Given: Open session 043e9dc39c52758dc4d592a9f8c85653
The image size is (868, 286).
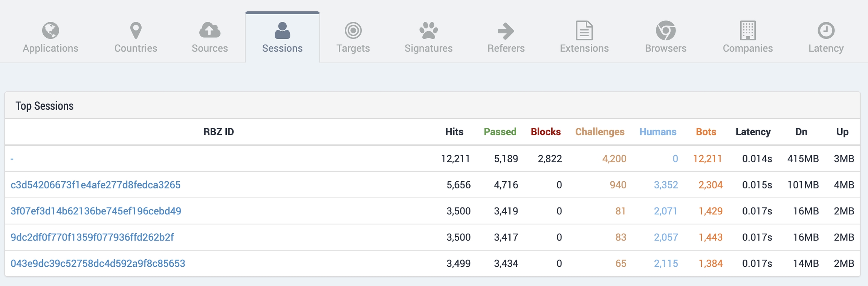Looking at the screenshot, I should (98, 263).
